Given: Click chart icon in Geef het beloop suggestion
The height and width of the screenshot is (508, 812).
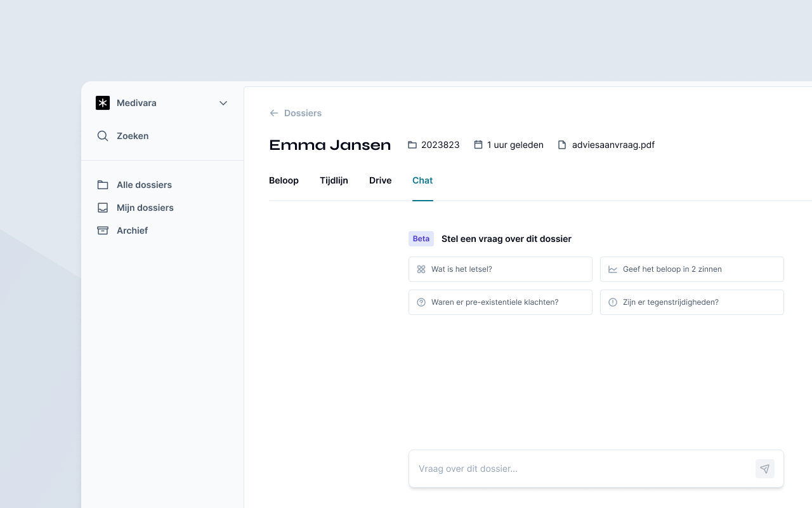Looking at the screenshot, I should pyautogui.click(x=613, y=269).
